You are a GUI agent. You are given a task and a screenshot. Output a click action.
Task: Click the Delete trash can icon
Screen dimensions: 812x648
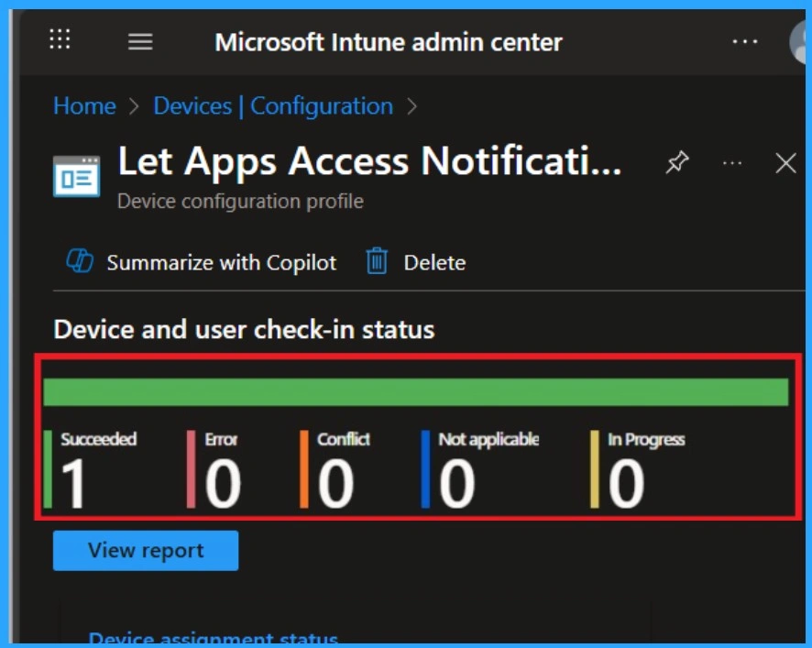pos(377,262)
